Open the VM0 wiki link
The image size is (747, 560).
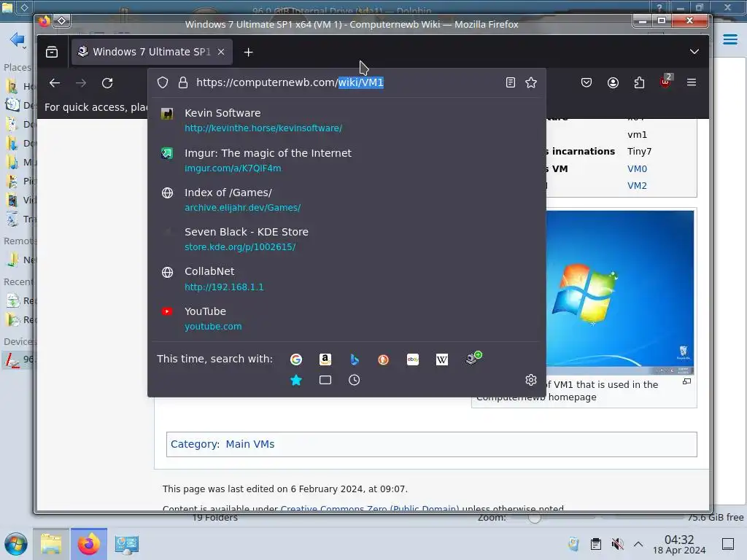click(637, 168)
